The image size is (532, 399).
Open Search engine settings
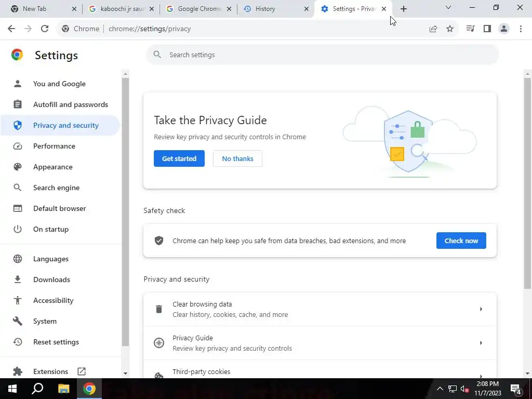[x=60, y=188]
